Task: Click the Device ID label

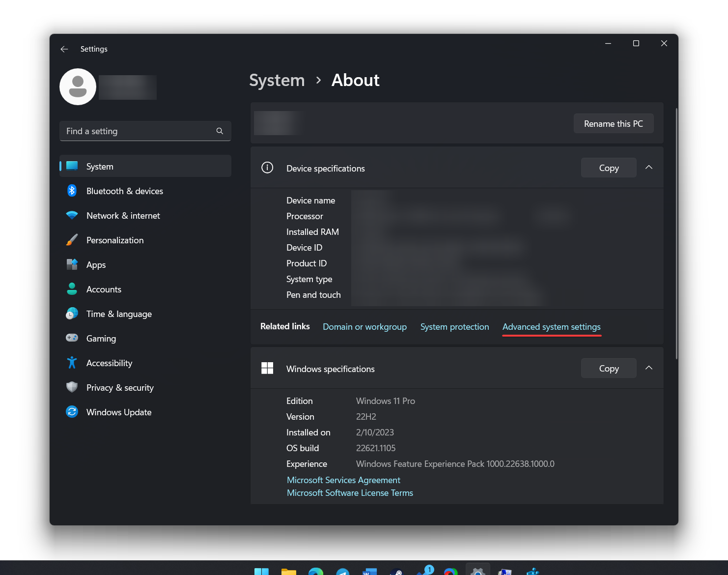Action: point(304,248)
